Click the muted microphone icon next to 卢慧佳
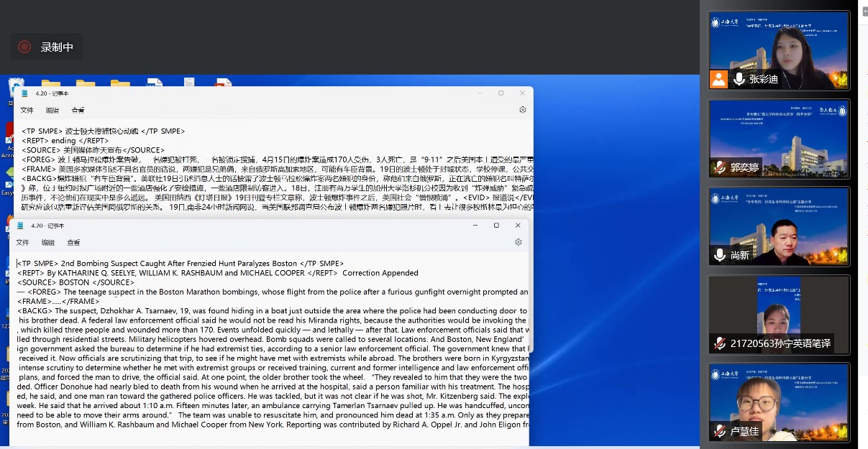The width and height of the screenshot is (868, 449). click(x=720, y=431)
